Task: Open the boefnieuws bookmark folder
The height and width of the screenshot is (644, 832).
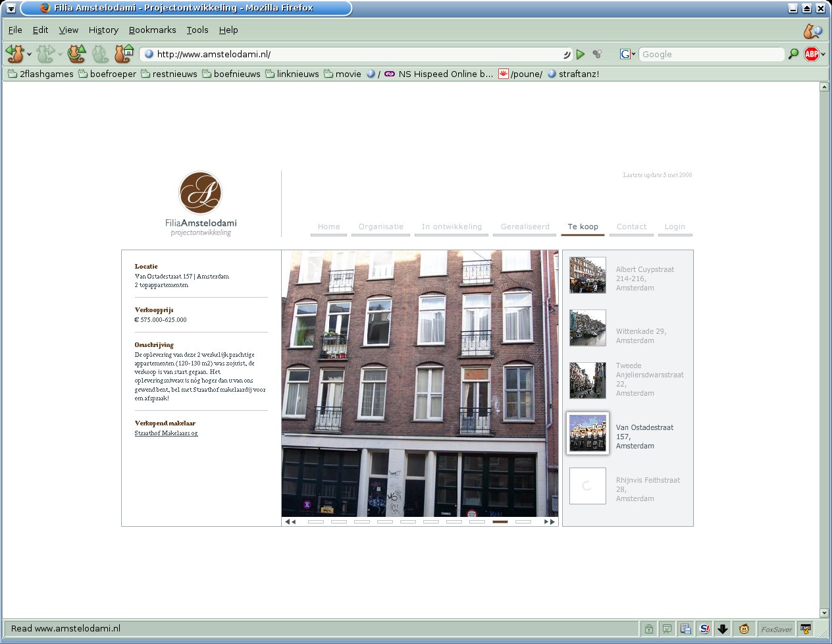Action: pyautogui.click(x=231, y=74)
